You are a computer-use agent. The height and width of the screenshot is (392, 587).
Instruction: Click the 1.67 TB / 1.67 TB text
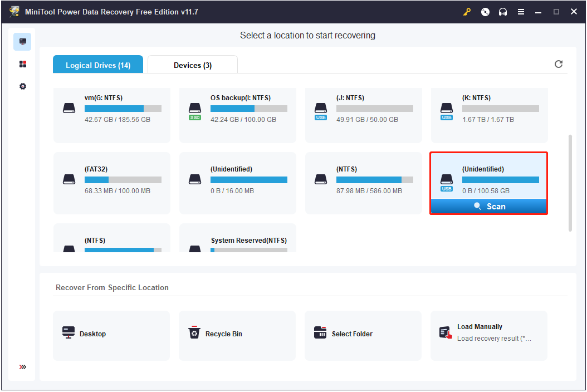click(x=488, y=119)
